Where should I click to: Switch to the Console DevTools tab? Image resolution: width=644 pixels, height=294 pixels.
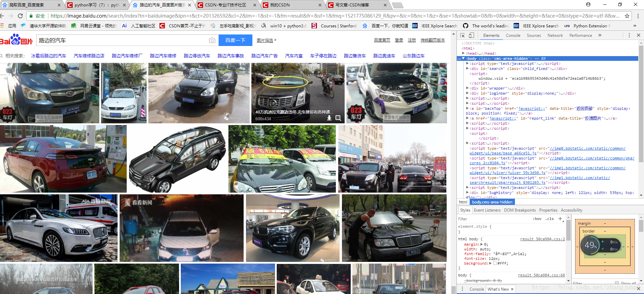pos(513,35)
